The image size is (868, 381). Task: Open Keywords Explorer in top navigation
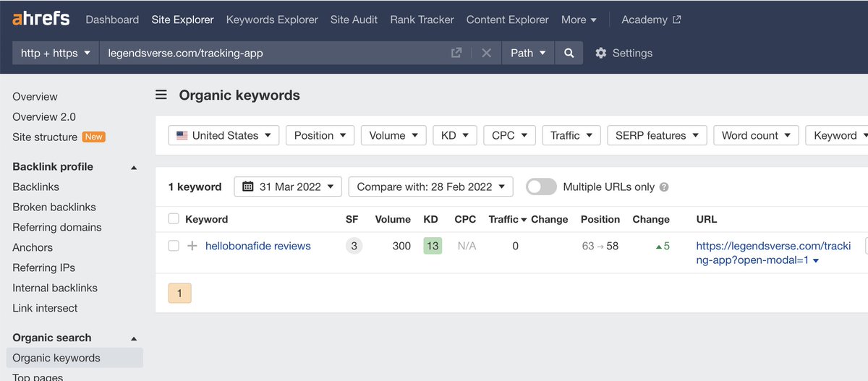(272, 20)
